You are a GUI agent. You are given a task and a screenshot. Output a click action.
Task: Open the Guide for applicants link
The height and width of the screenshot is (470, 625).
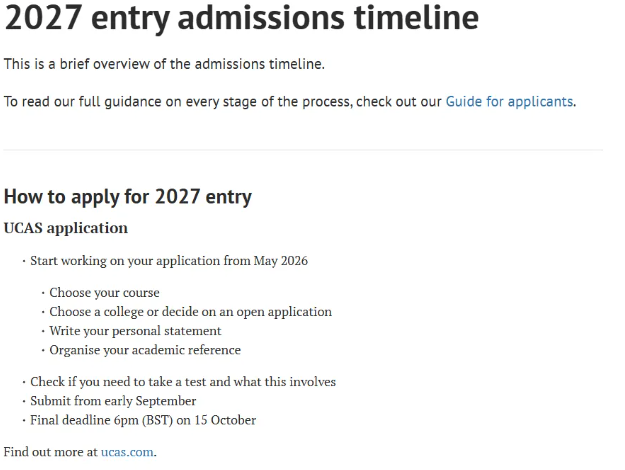pos(510,102)
